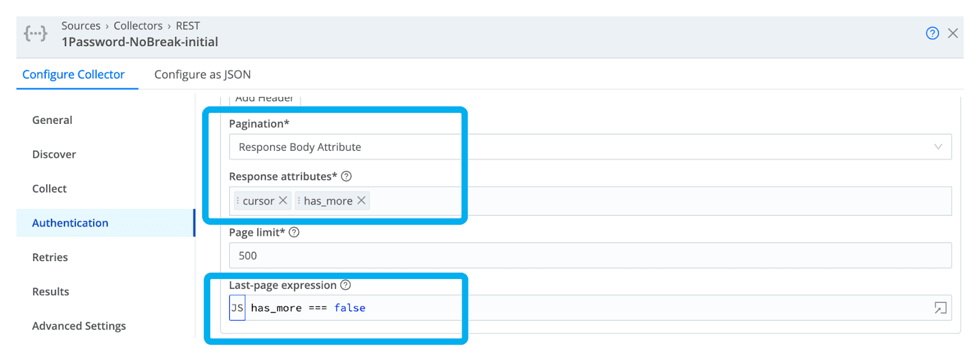Remove the cursor attribute tag
Viewport: 980px width, 358px height.
pos(283,200)
